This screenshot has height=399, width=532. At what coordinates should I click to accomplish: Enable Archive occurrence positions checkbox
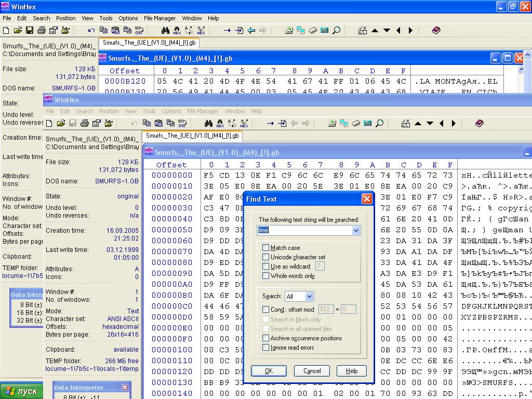click(265, 338)
